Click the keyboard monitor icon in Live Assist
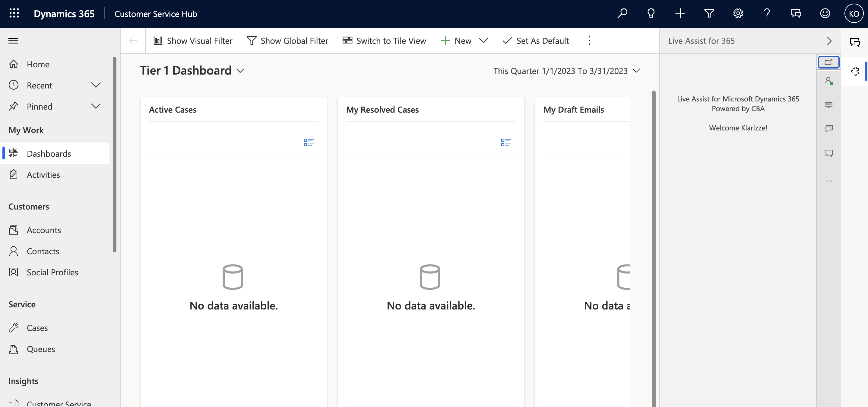This screenshot has width=868, height=407. 828,104
